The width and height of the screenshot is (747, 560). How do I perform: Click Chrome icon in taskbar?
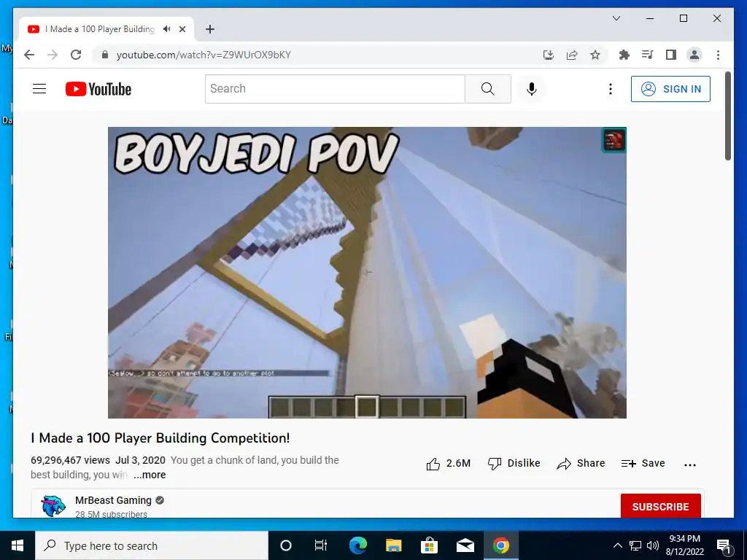tap(500, 545)
